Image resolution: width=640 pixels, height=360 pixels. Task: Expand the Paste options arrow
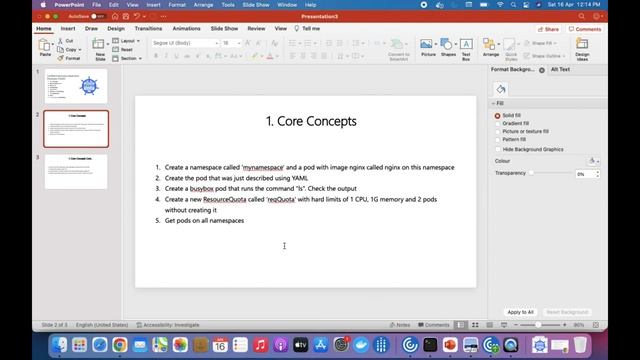coord(53,44)
